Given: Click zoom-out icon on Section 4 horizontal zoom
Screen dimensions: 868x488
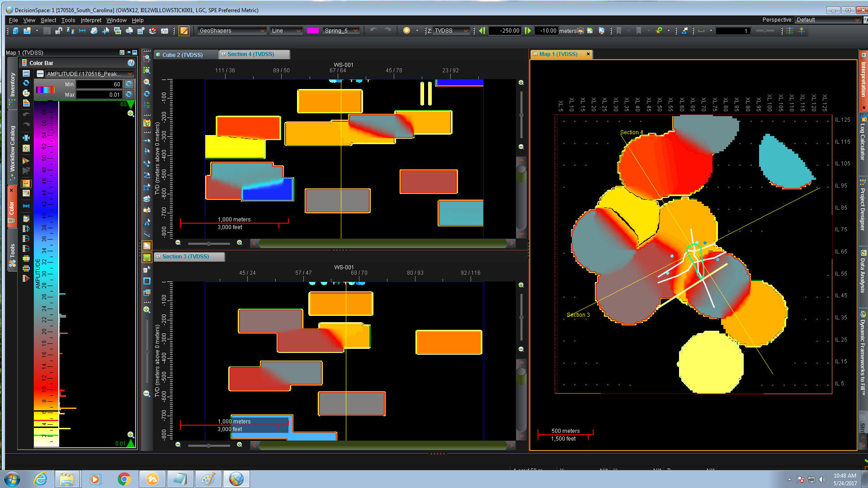Looking at the screenshot, I should 178,243.
